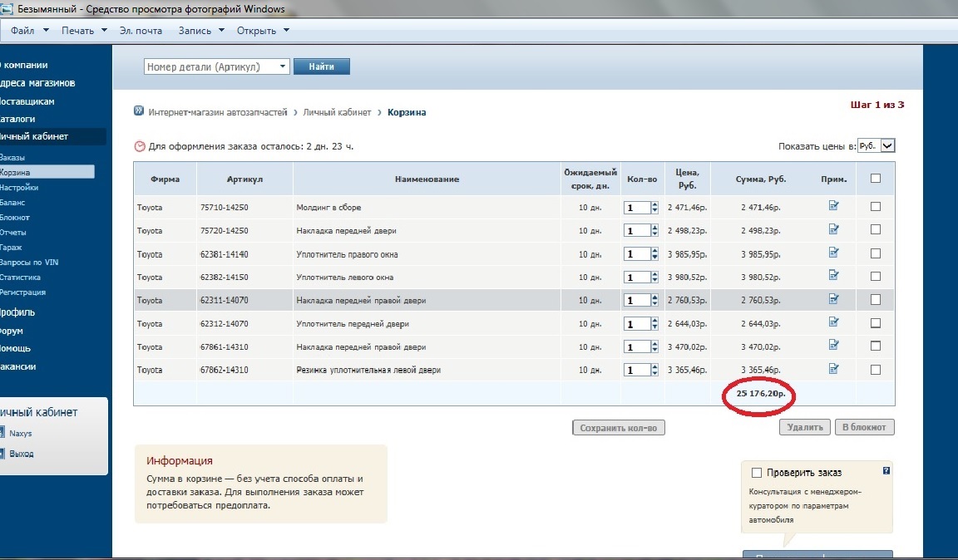Viewport: 958px width, 560px height.
Task: Open note icon for part 62312-14070
Action: pos(834,323)
